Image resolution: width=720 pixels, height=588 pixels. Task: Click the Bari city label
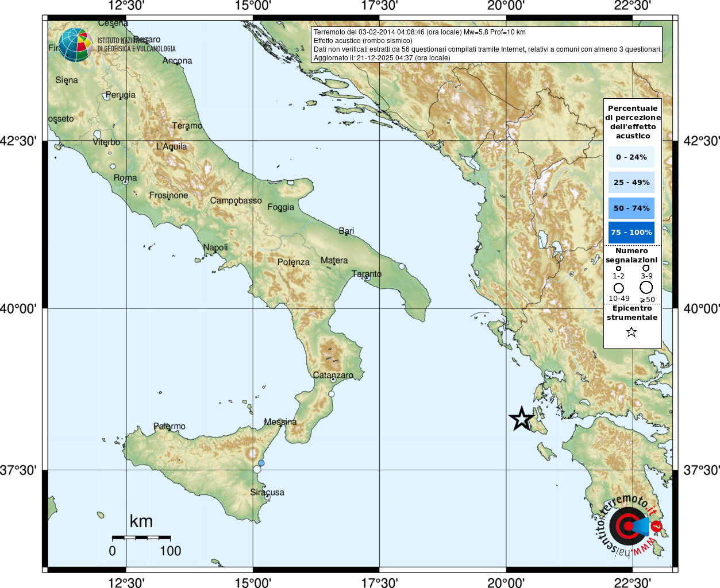tap(346, 231)
